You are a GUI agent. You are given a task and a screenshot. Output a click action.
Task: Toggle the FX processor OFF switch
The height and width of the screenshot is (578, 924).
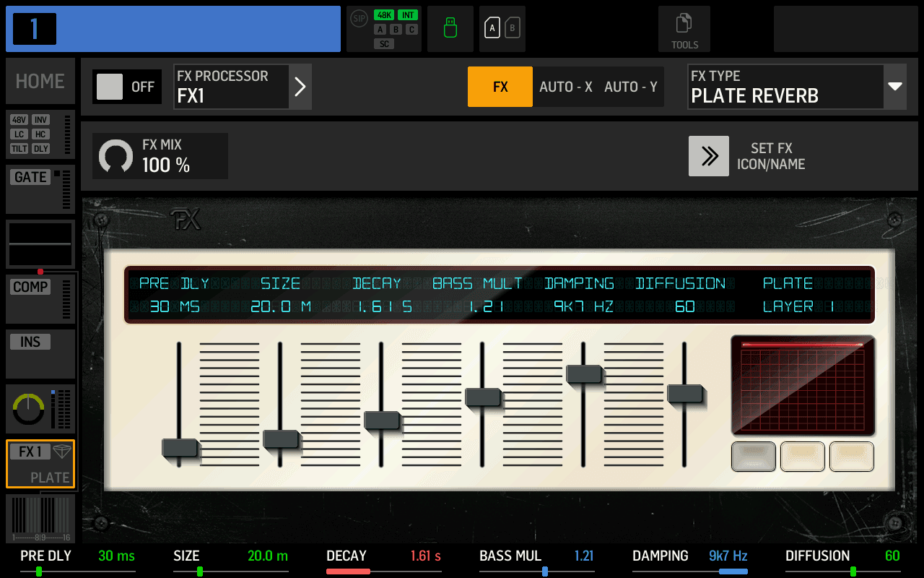pyautogui.click(x=126, y=86)
